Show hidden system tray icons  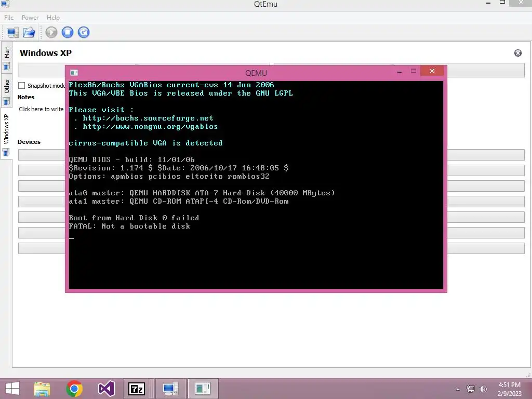[x=458, y=389]
